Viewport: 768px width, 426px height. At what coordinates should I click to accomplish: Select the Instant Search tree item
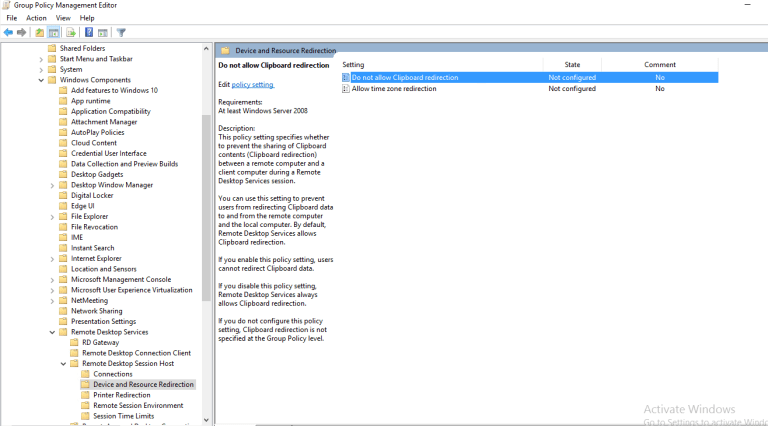coord(93,248)
